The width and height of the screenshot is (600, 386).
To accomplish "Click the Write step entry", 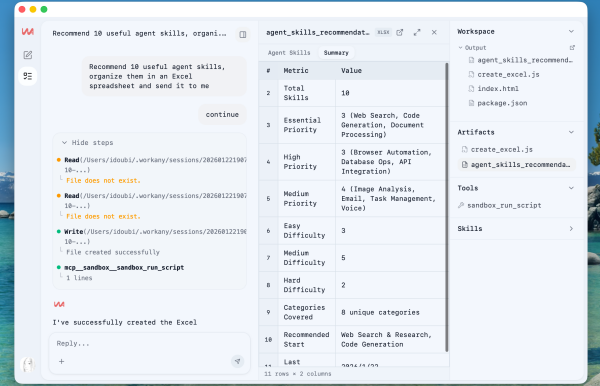I will coord(152,236).
